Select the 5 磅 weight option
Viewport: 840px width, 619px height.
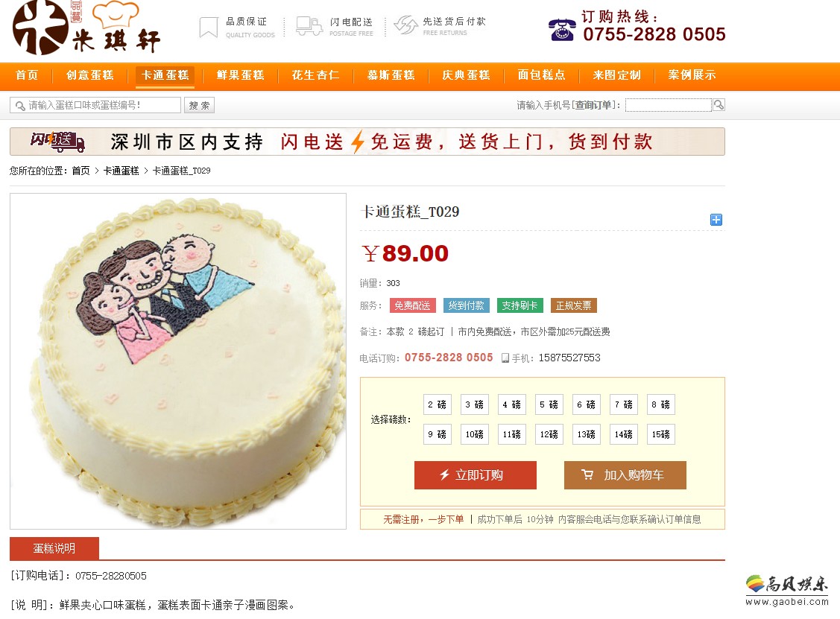pyautogui.click(x=549, y=404)
